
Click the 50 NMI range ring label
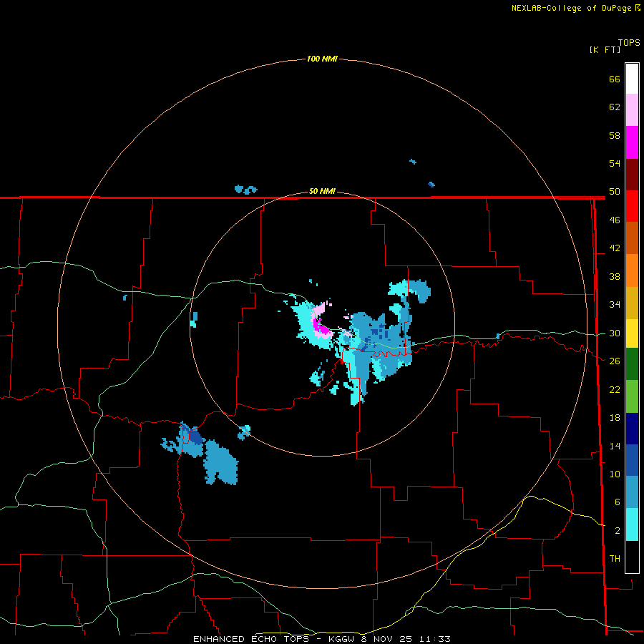(x=322, y=191)
